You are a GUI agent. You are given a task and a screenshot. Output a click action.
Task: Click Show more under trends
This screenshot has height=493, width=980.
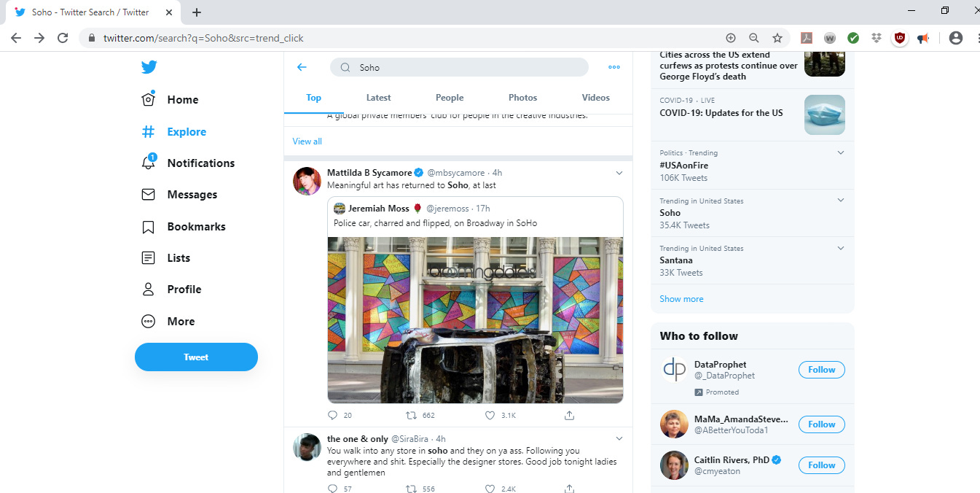(x=681, y=299)
